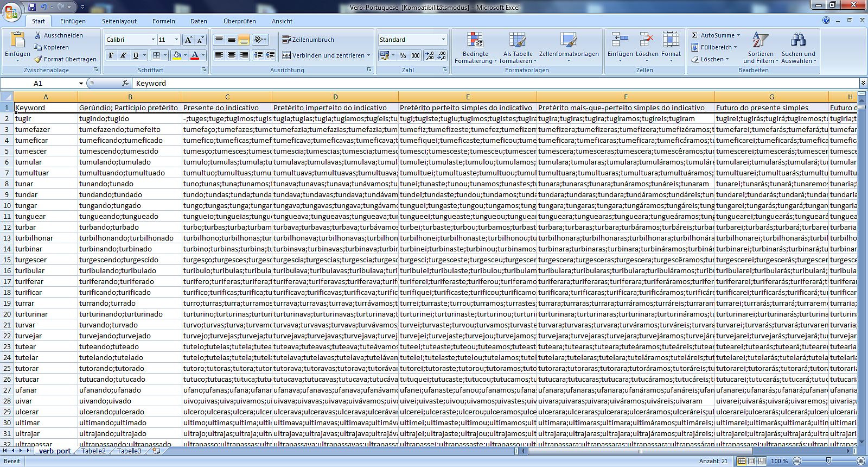Viewport: 868px width, 467px height.
Task: Expand the Name Box dropdown arrow
Action: (x=81, y=84)
